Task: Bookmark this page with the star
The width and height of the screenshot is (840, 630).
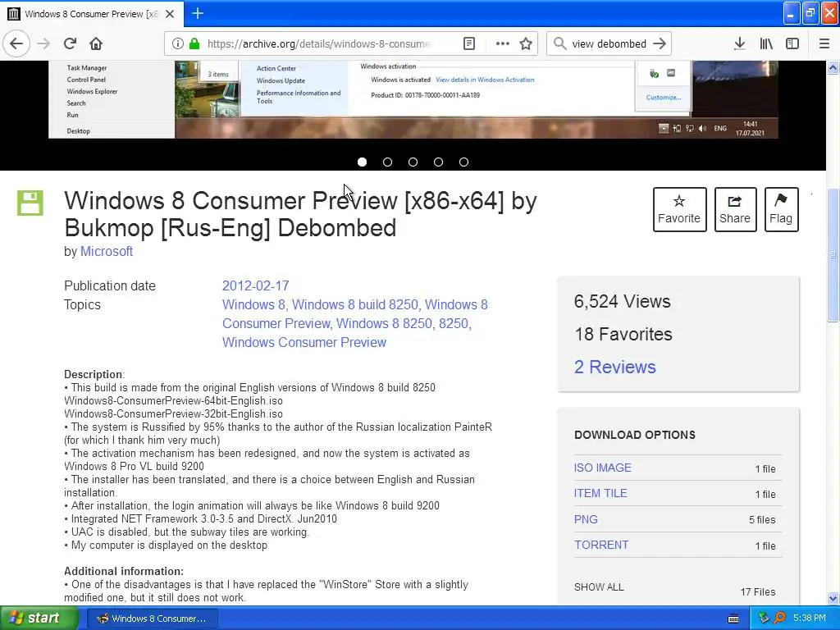Action: [526, 43]
